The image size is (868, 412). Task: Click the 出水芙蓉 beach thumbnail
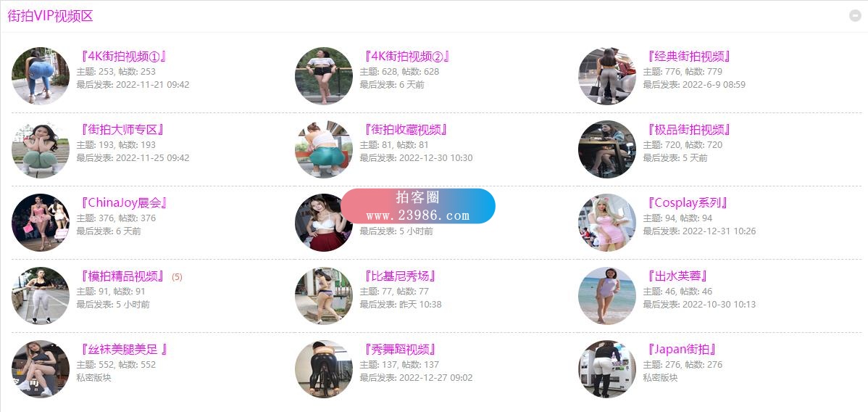click(x=607, y=295)
